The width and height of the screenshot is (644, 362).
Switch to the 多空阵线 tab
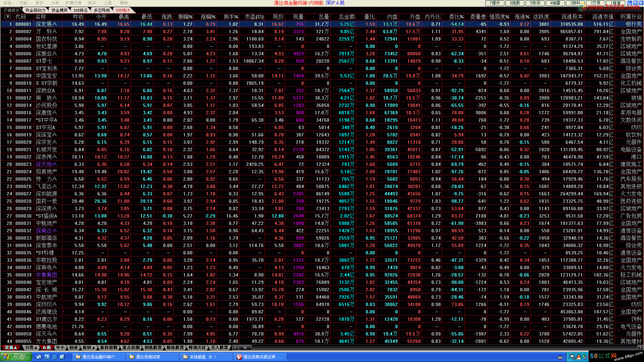click(102, 10)
